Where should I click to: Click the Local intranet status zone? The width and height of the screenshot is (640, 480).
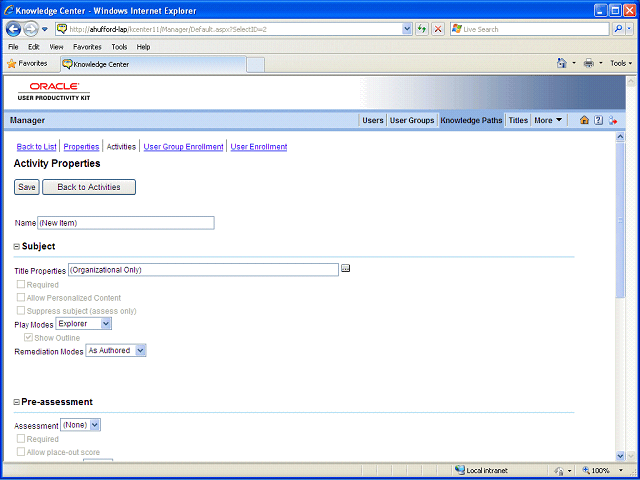[482, 470]
